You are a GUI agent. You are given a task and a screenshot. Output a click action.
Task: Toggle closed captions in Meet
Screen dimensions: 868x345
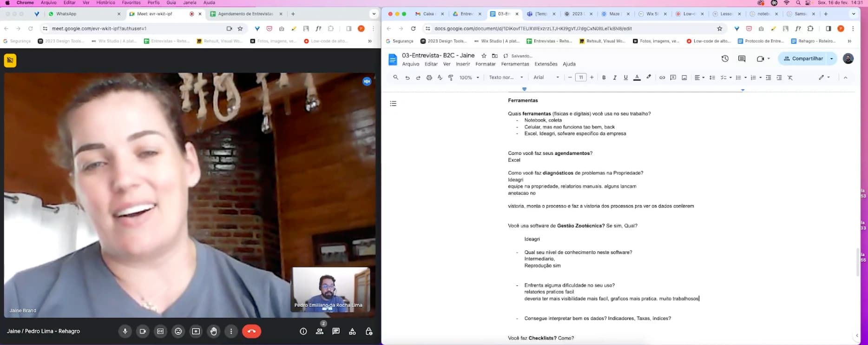tap(160, 331)
